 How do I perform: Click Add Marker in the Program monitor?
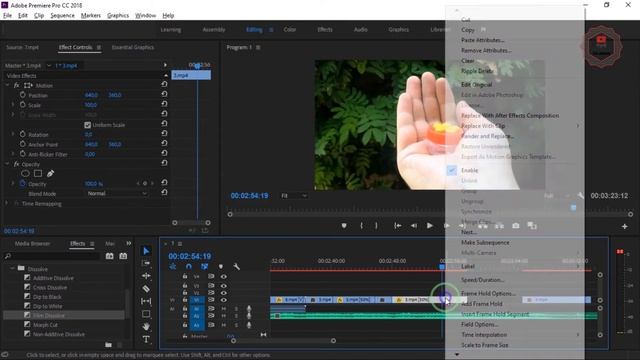[x=344, y=226]
